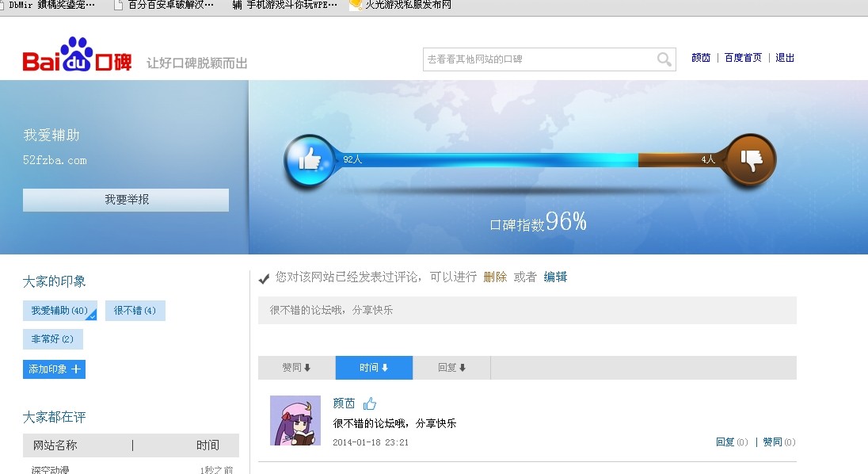
Task: Click 退出 to log out
Action: [x=785, y=58]
